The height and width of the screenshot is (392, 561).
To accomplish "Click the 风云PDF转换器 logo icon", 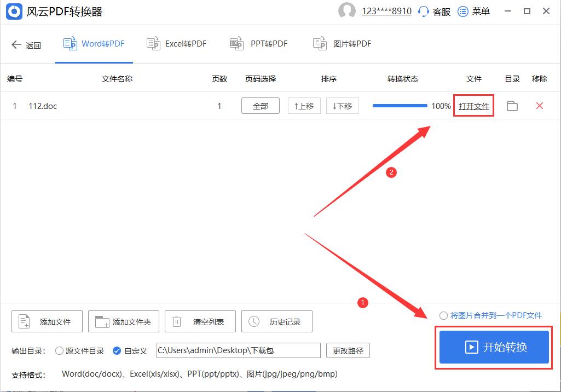I will click(13, 11).
